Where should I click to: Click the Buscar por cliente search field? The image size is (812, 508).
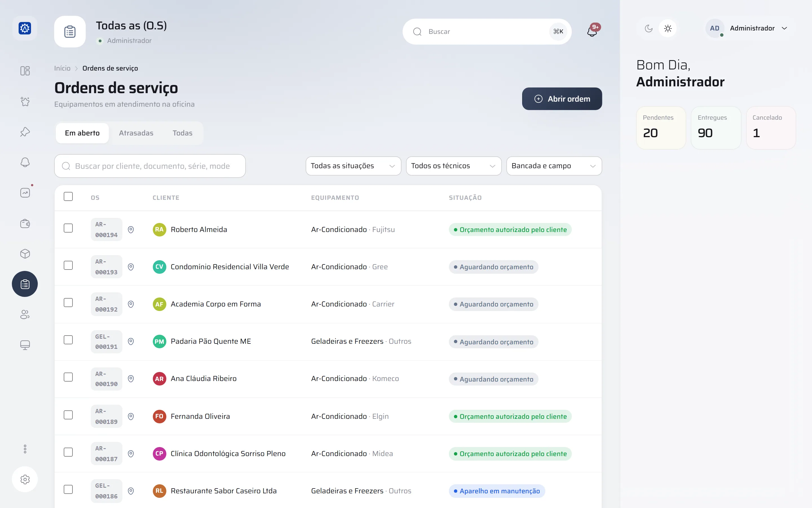coord(150,166)
